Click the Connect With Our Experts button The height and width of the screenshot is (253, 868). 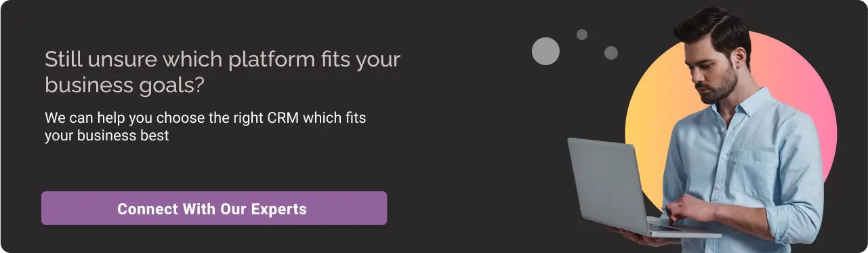(x=214, y=208)
